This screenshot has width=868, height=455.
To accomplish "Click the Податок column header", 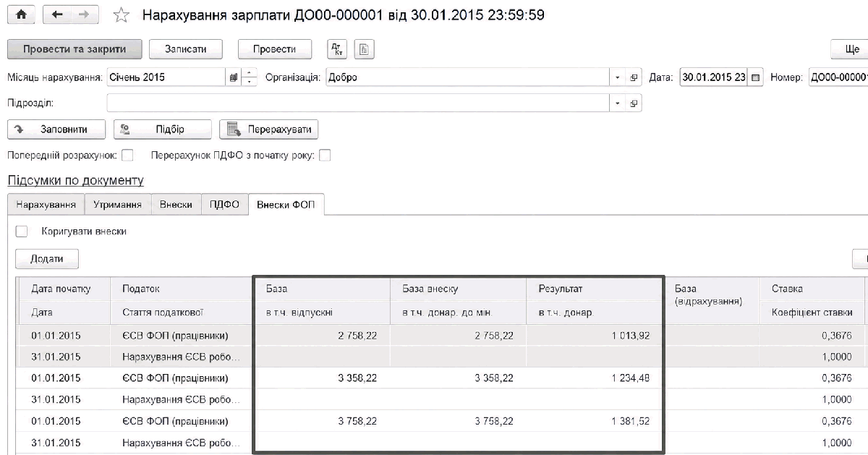I will click(181, 289).
